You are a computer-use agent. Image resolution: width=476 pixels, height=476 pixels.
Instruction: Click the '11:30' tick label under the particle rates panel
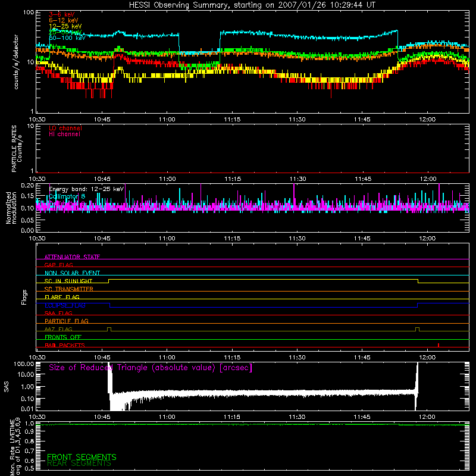coord(297,179)
